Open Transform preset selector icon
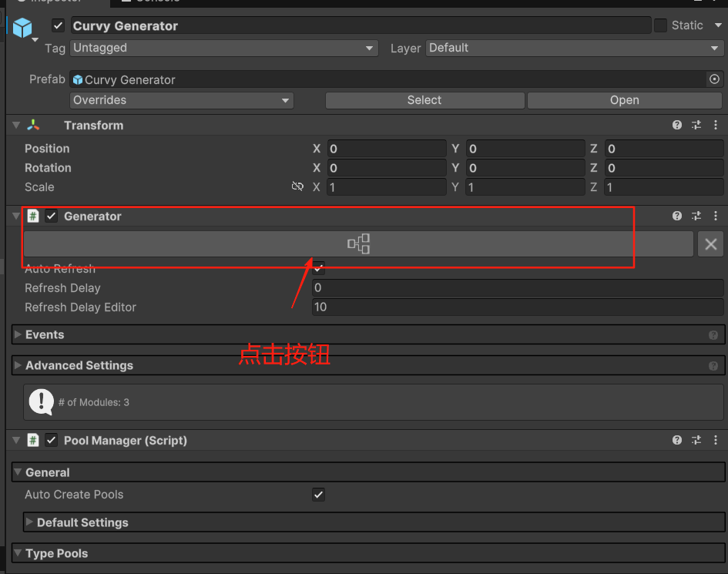The height and width of the screenshot is (574, 728). (696, 125)
